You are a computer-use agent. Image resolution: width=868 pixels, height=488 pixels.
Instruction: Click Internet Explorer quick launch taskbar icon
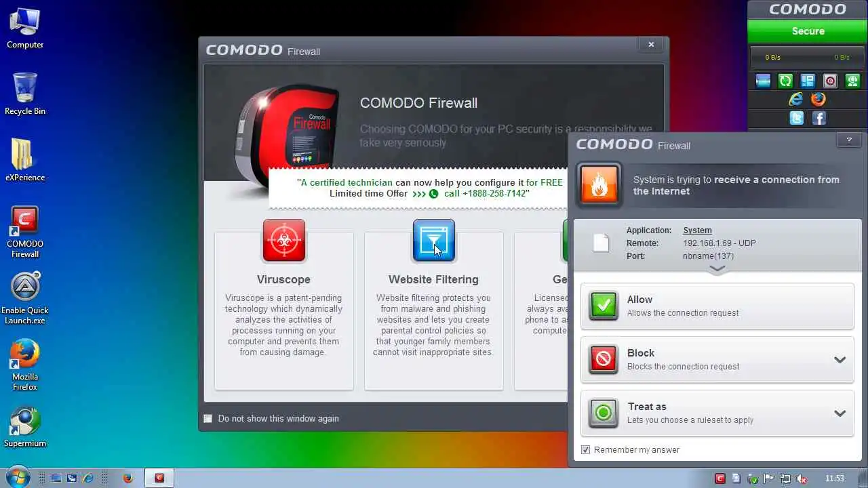[88, 478]
